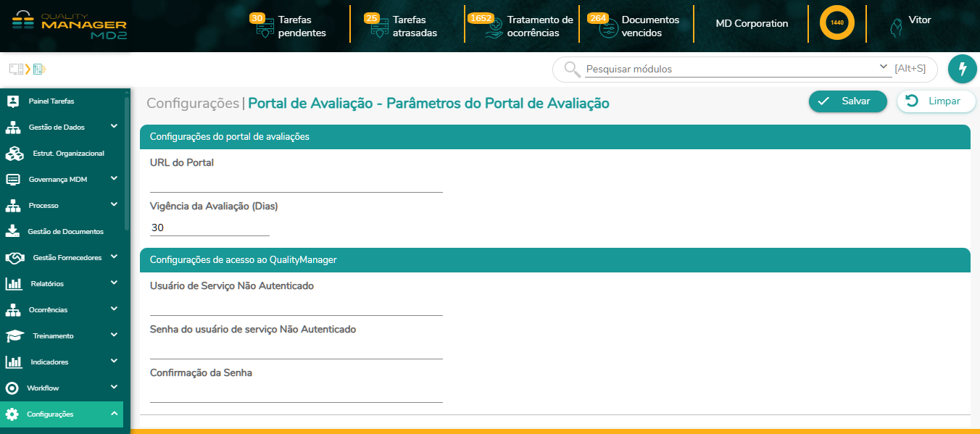The width and height of the screenshot is (980, 434).
Task: Expand the Gestão de Dados menu
Action: pyautogui.click(x=114, y=127)
